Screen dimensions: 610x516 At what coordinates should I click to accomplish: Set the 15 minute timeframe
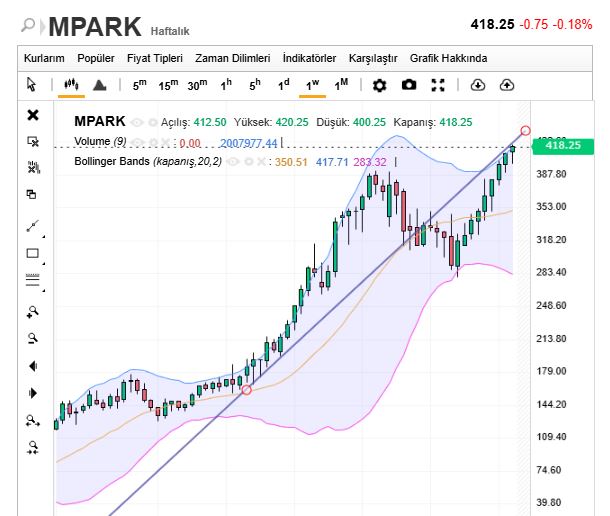click(168, 84)
